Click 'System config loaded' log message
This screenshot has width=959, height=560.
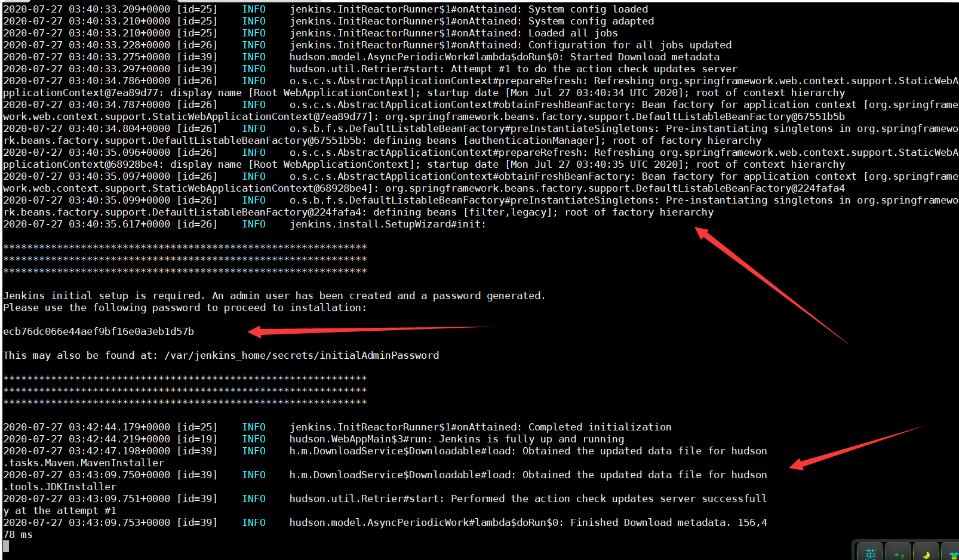click(x=588, y=9)
